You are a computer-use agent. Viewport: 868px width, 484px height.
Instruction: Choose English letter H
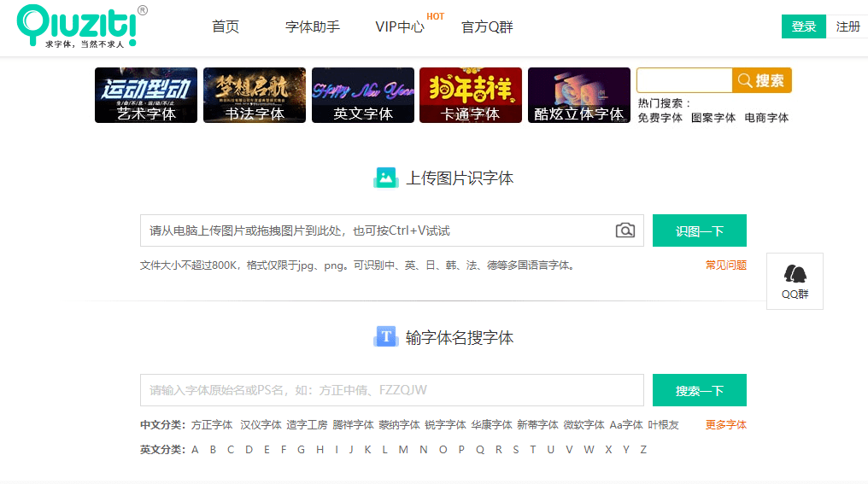click(x=320, y=450)
